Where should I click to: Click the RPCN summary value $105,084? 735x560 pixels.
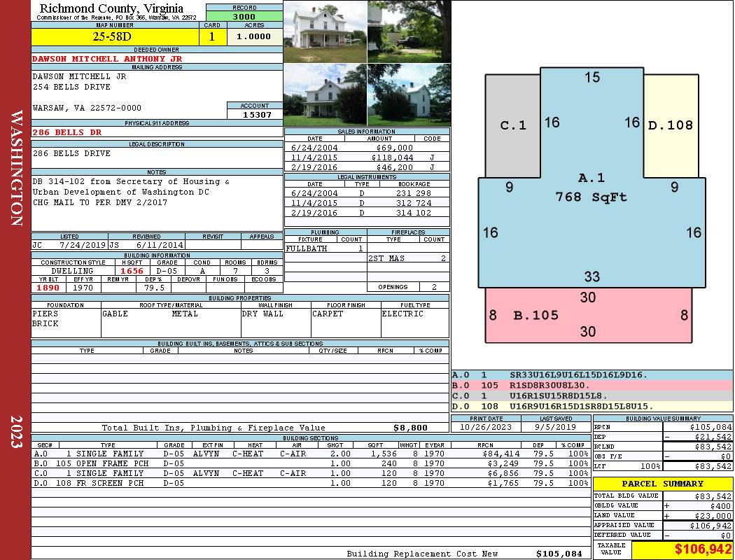(710, 427)
